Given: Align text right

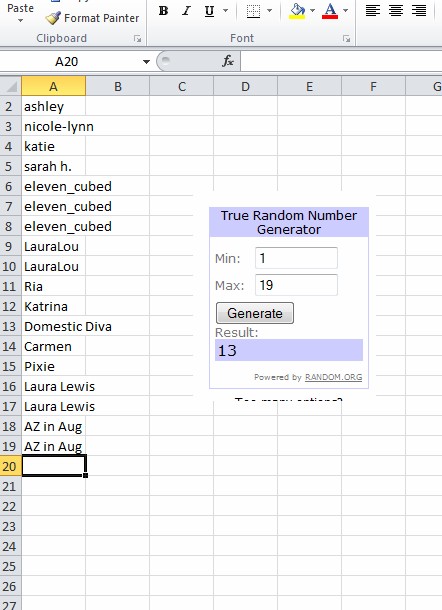Looking at the screenshot, I should click(x=419, y=11).
